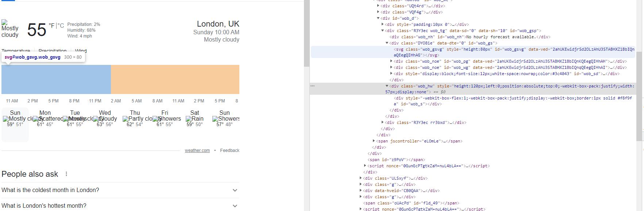644x211 pixels.
Task: Click the Feedback link
Action: click(230, 151)
